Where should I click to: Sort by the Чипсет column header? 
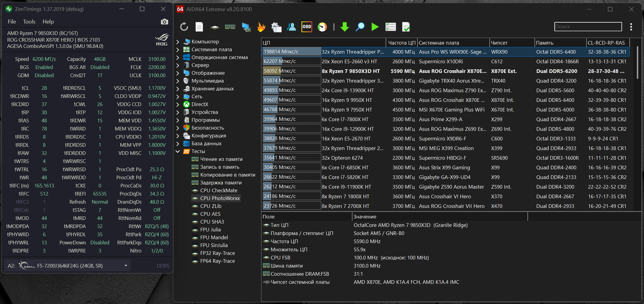pyautogui.click(x=512, y=43)
